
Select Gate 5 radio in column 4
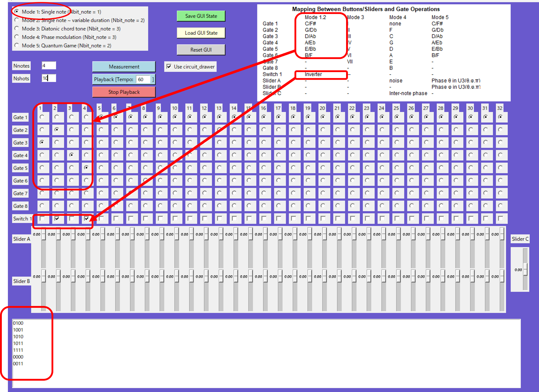pyautogui.click(x=86, y=168)
